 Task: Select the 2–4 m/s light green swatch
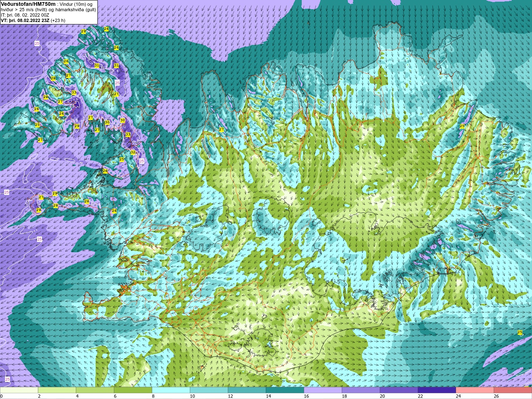coord(57,390)
